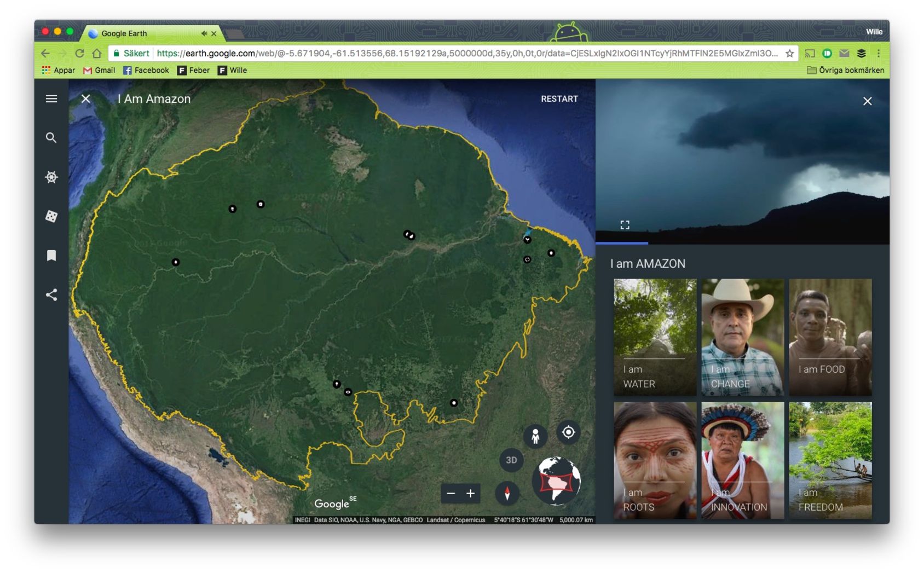The image size is (924, 573).
Task: Open the Wille bookmark
Action: [233, 71]
